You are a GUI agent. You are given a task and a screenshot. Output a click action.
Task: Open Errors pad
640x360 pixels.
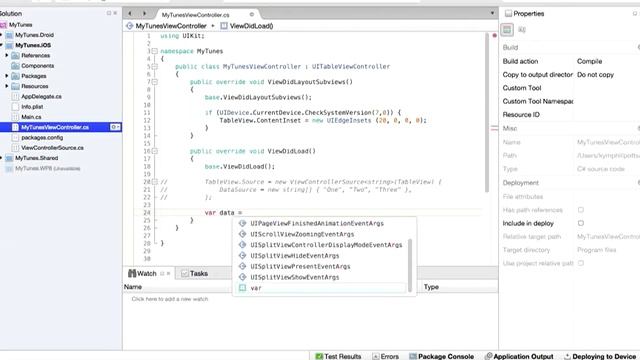(385, 356)
